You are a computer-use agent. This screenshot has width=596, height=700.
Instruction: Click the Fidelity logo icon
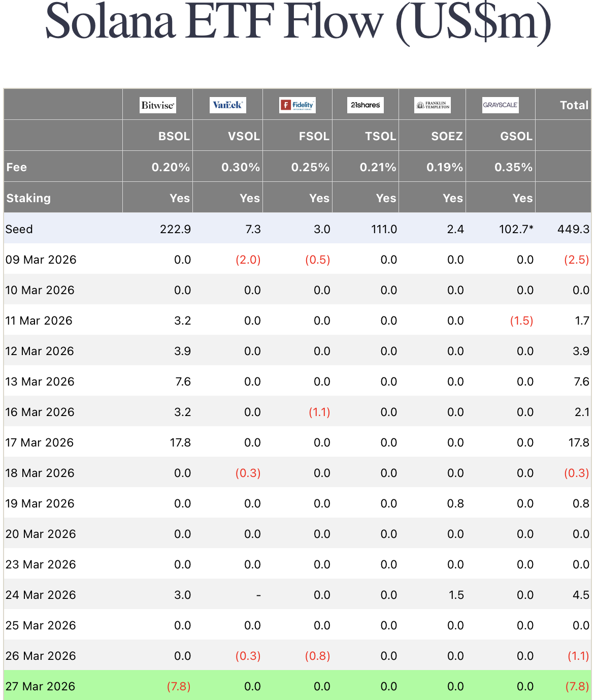coord(297,105)
